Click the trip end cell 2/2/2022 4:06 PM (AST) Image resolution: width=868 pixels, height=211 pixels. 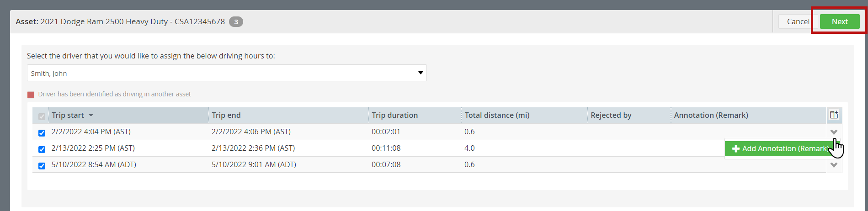(x=251, y=132)
